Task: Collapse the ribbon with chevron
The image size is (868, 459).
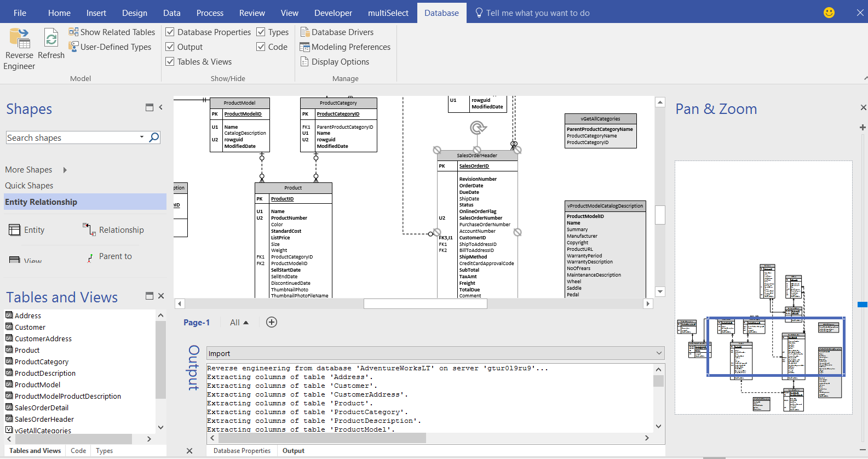Action: pyautogui.click(x=865, y=78)
